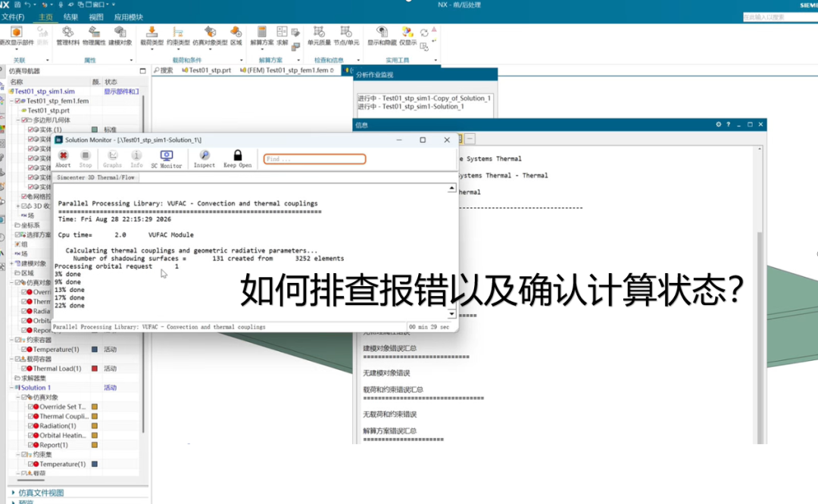Toggle checkbox for Test01_stp_fem1.fem

click(x=17, y=101)
